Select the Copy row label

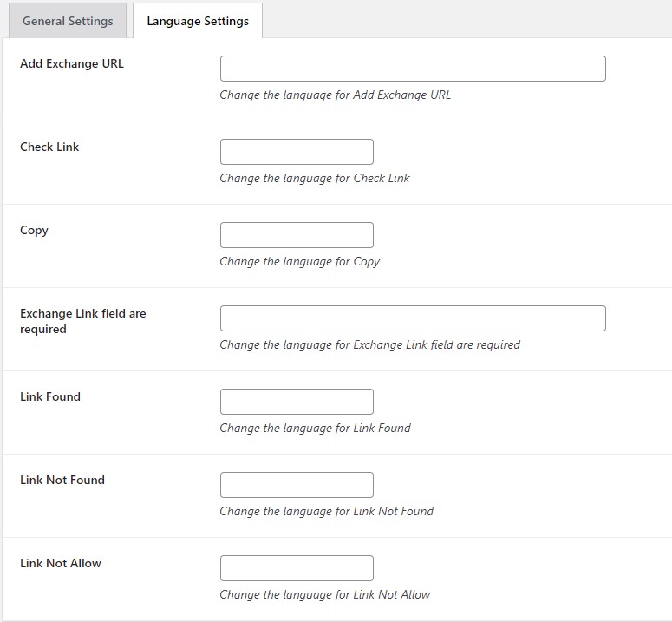pos(35,230)
